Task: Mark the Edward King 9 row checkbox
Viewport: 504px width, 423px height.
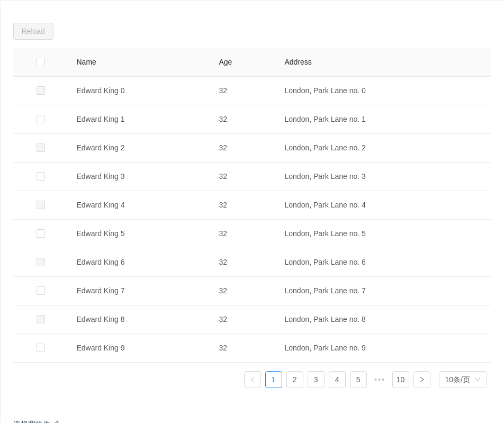Action: tap(41, 348)
